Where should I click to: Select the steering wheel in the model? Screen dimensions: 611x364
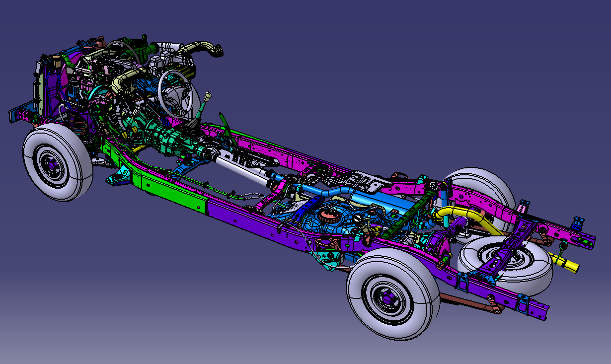(x=175, y=94)
